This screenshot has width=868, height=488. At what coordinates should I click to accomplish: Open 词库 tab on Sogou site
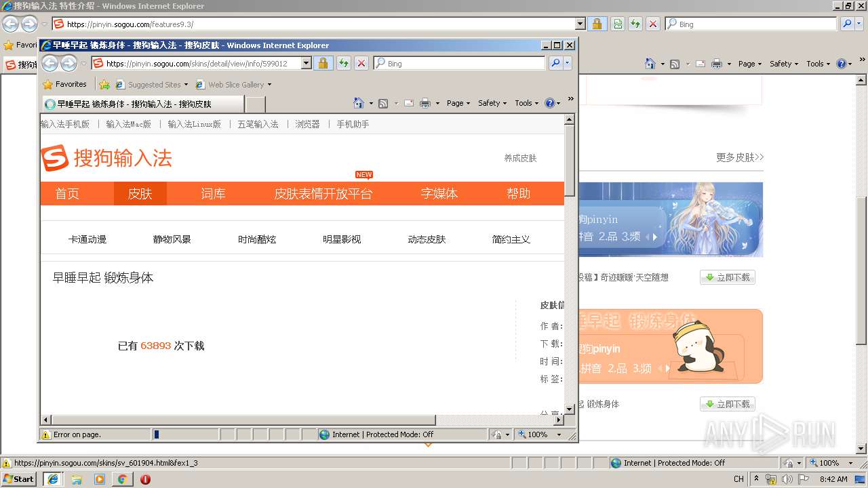[x=213, y=193]
